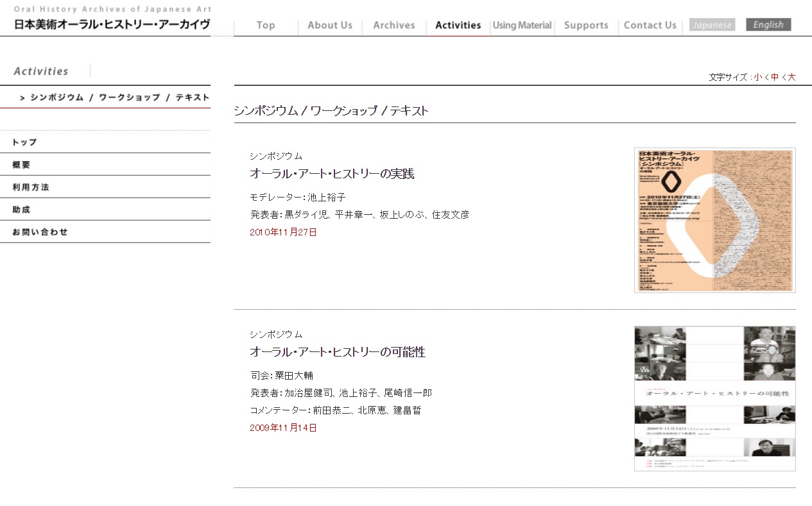Set text size to large (大)
Image resolution: width=812 pixels, height=506 pixels.
click(791, 77)
